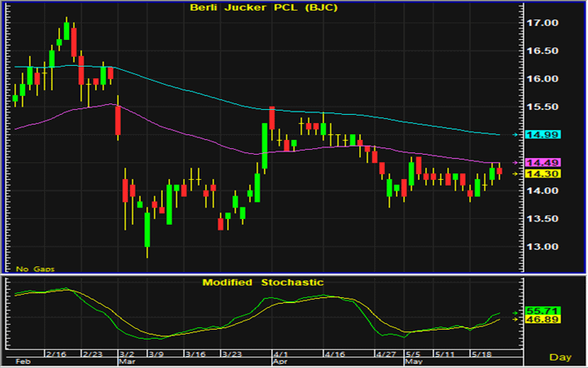Click the Day timeframe label
The image size is (588, 368).
[x=561, y=357]
